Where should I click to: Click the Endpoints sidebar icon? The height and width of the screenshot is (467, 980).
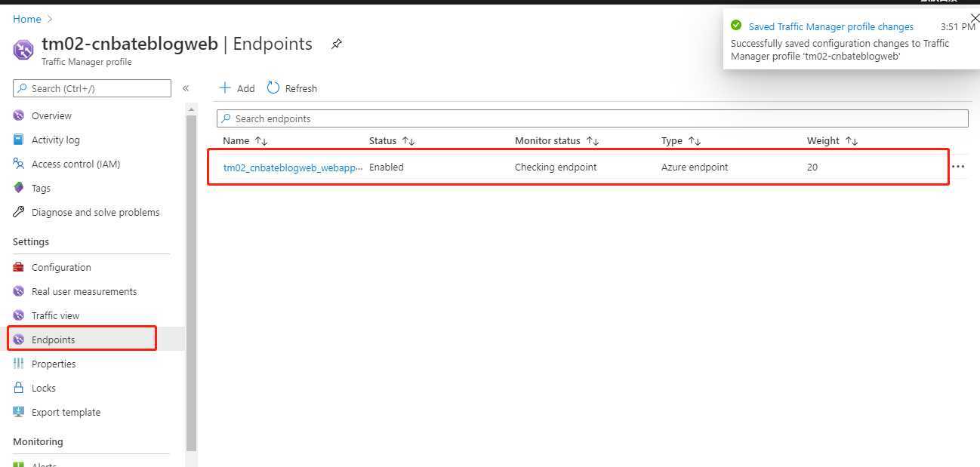tap(19, 339)
